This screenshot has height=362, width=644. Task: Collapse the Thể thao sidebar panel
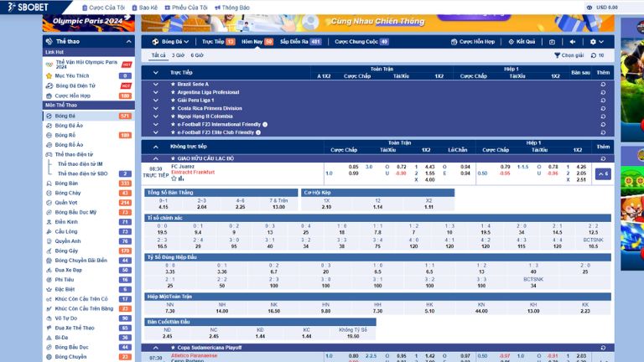tap(128, 41)
